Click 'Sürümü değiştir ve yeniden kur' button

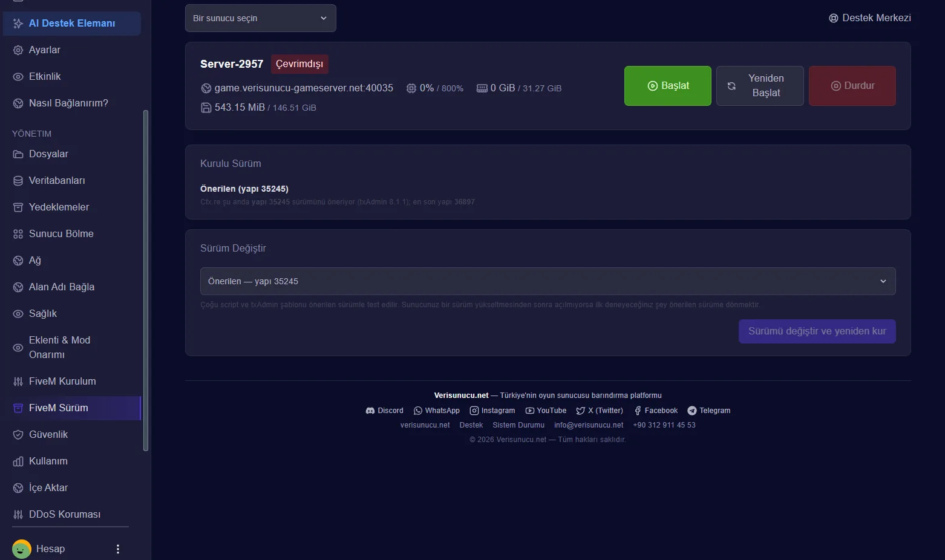pos(817,331)
